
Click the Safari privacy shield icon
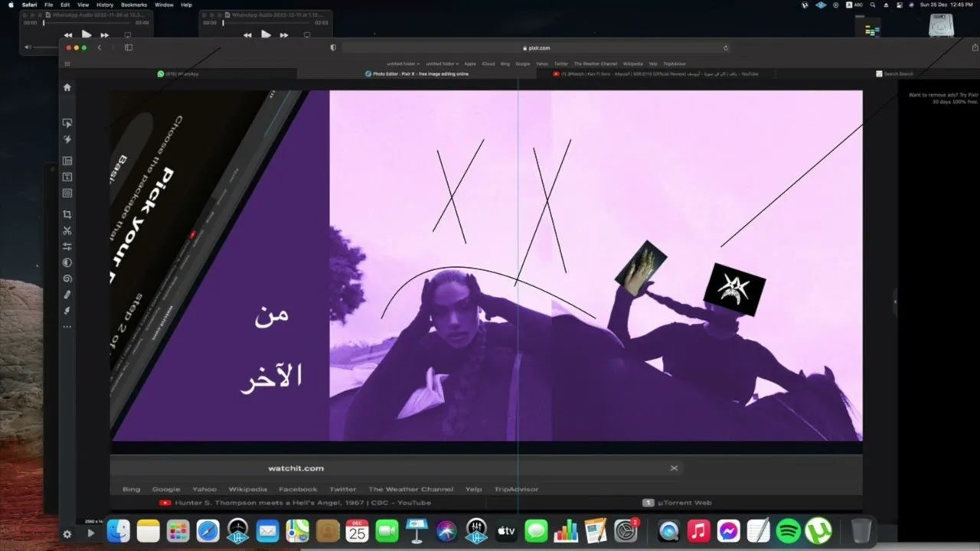333,47
